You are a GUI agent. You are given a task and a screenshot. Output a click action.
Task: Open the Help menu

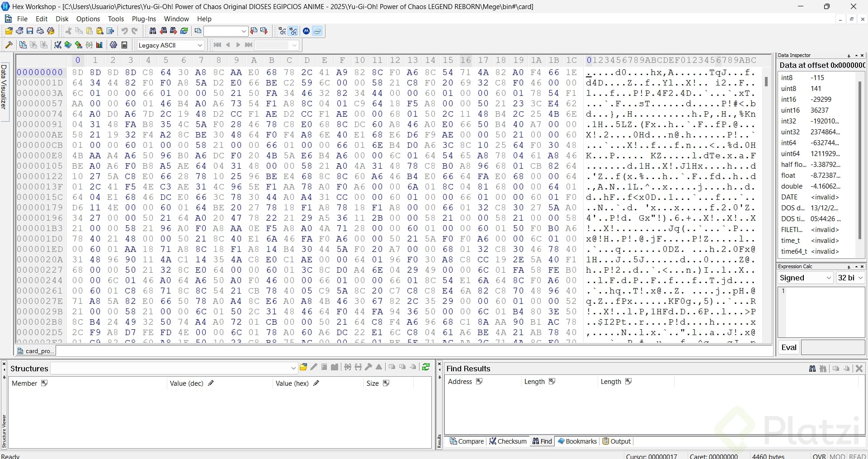(204, 19)
